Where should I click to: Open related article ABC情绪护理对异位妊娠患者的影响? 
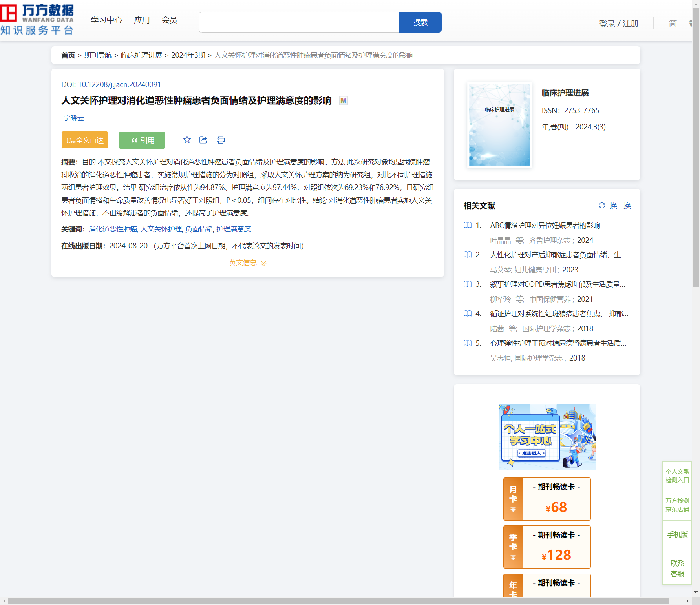point(545,225)
